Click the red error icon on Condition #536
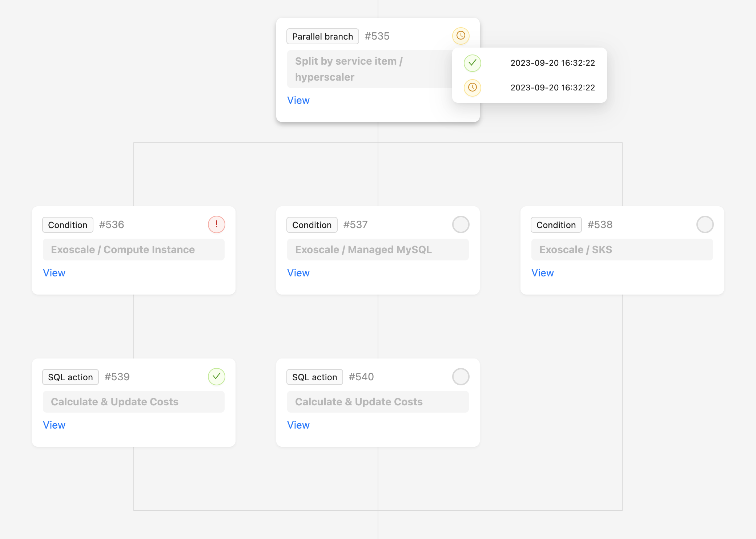The image size is (756, 539). coord(216,224)
